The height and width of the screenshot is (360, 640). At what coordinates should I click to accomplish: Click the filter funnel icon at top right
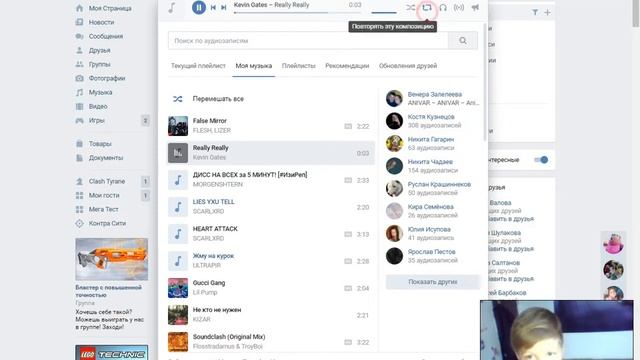click(535, 13)
